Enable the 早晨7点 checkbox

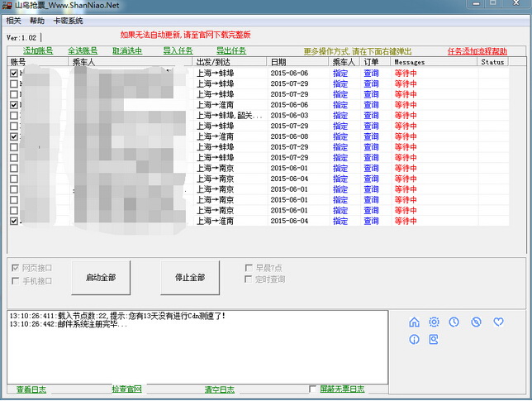[x=249, y=268]
